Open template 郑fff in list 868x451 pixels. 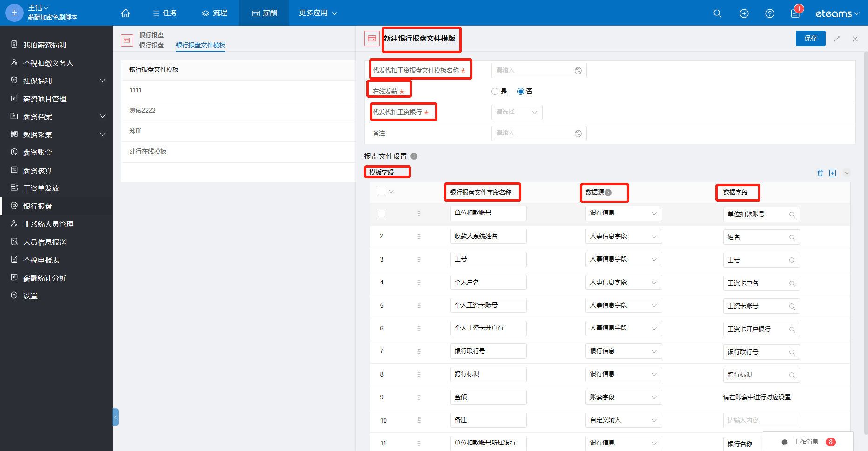[x=135, y=131]
